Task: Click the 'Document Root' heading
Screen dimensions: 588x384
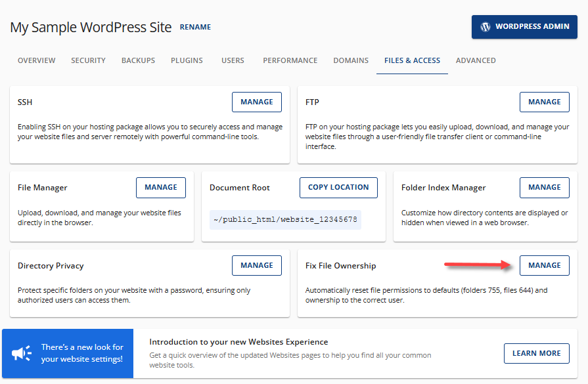Action: 240,188
